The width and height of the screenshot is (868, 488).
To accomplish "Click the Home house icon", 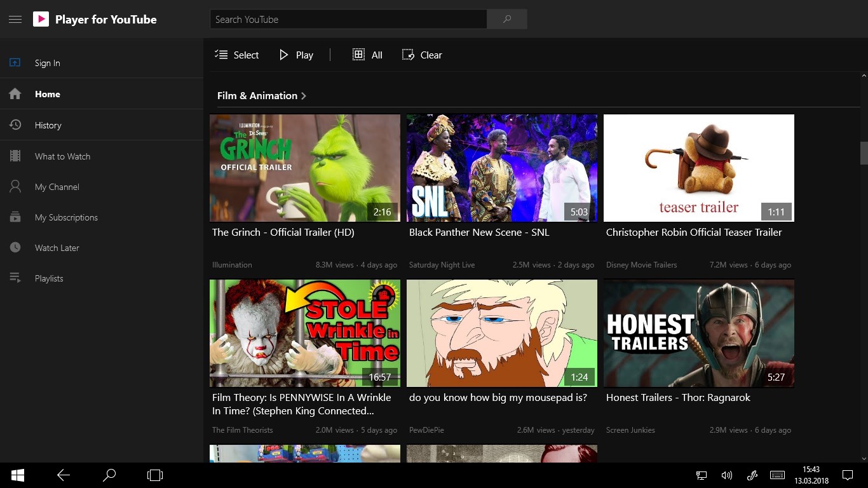I will [15, 94].
